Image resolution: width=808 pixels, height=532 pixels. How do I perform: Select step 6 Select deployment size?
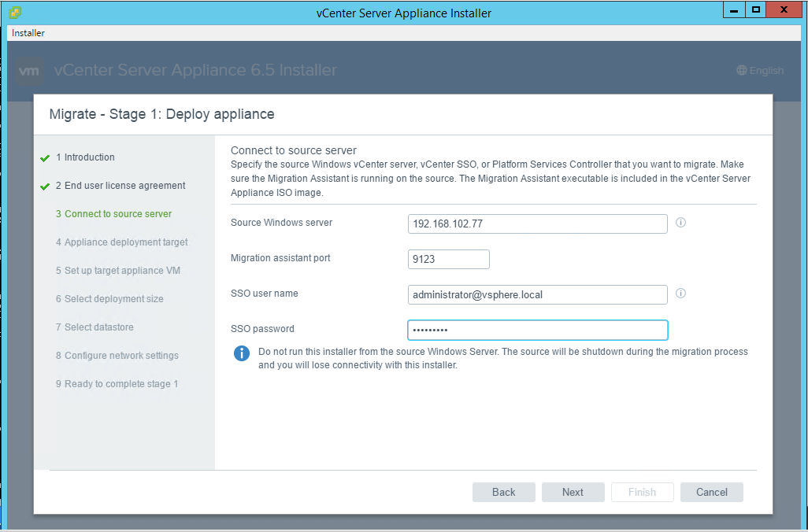pos(109,299)
